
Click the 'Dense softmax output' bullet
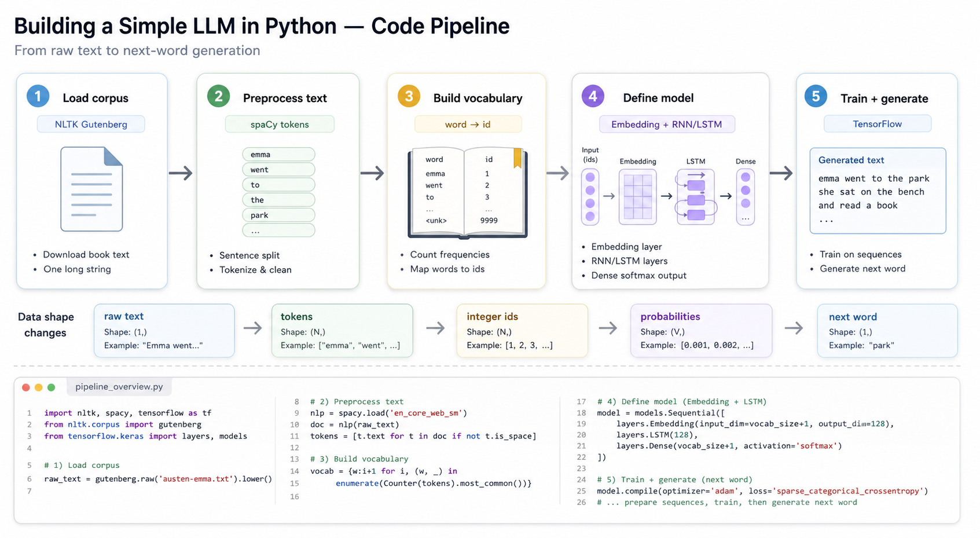638,275
